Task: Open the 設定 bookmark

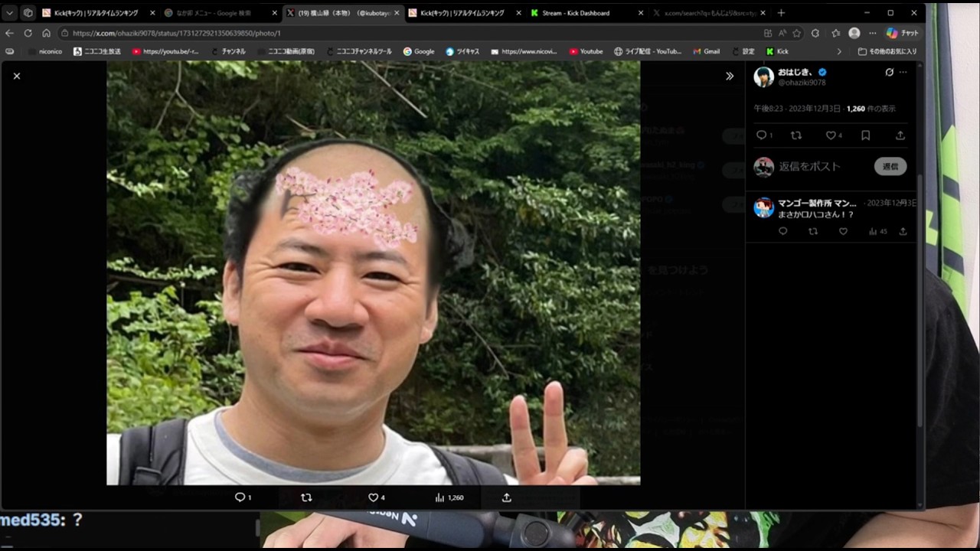Action: coord(743,51)
